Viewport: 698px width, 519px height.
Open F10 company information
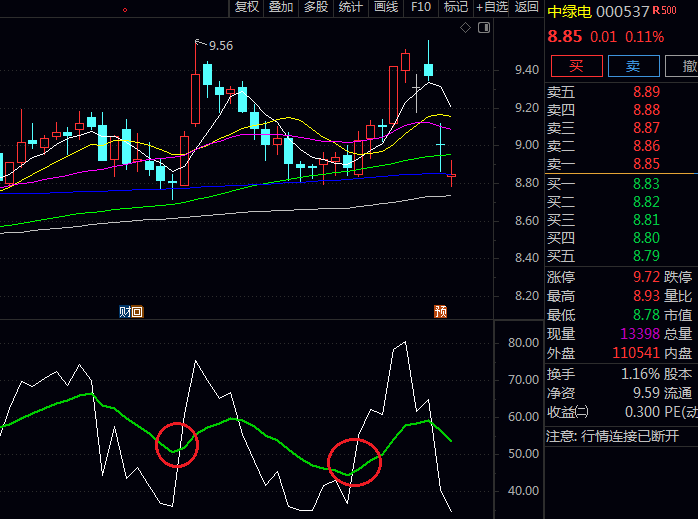(x=421, y=8)
